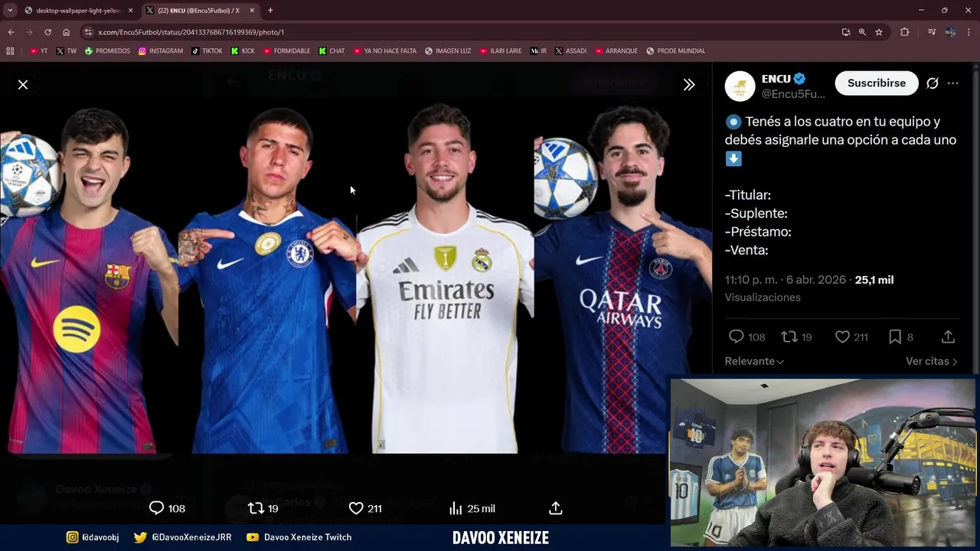Open the CHAT bookmark
The image size is (980, 551).
point(332,51)
